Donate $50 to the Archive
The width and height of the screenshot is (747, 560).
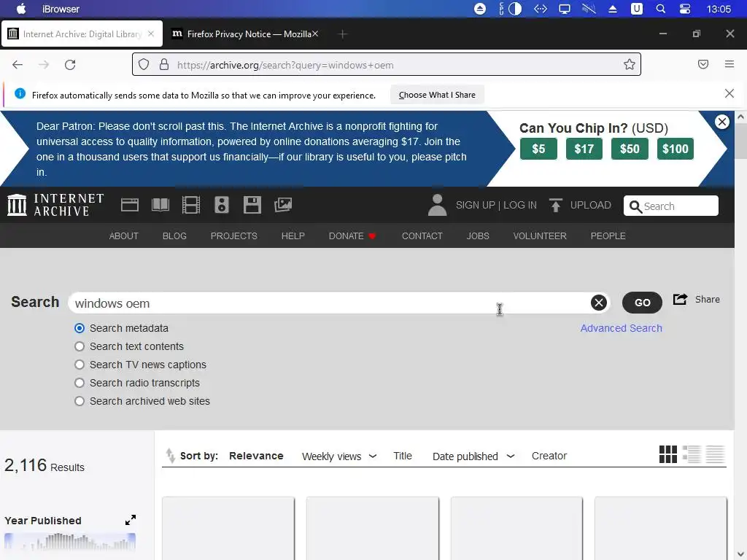[630, 149]
